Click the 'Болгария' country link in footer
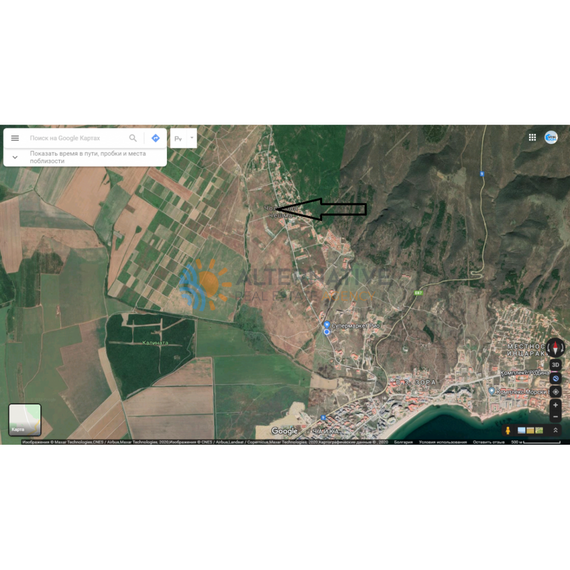This screenshot has height=570, width=570. tap(403, 442)
